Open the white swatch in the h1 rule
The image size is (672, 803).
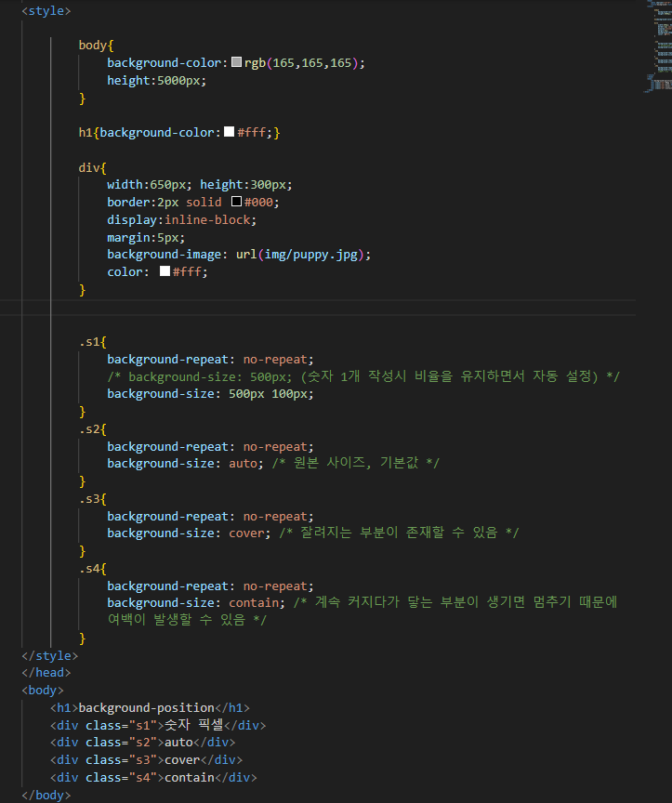pos(229,132)
